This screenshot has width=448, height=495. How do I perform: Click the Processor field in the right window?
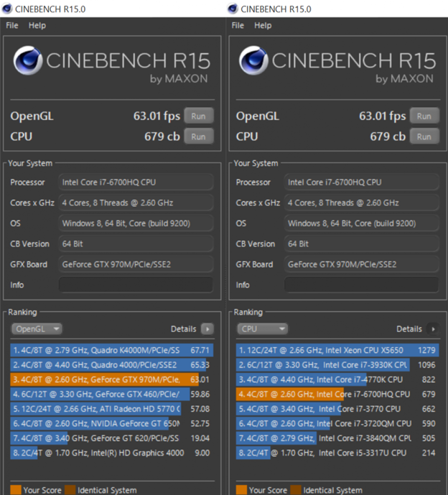click(x=361, y=182)
